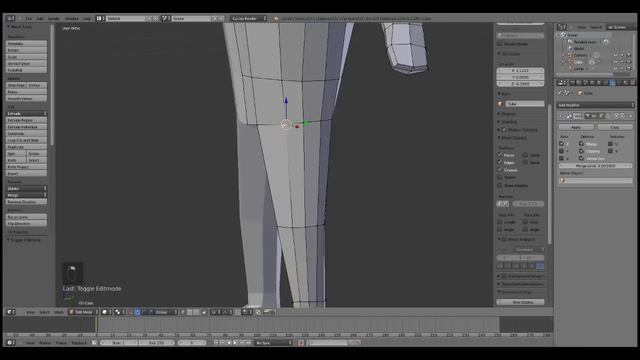Open the Window menu
640x360 pixels.
pyautogui.click(x=71, y=19)
